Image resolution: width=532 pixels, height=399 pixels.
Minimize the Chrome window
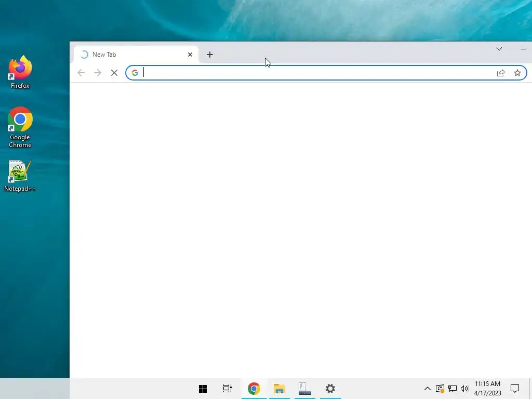coord(523,49)
